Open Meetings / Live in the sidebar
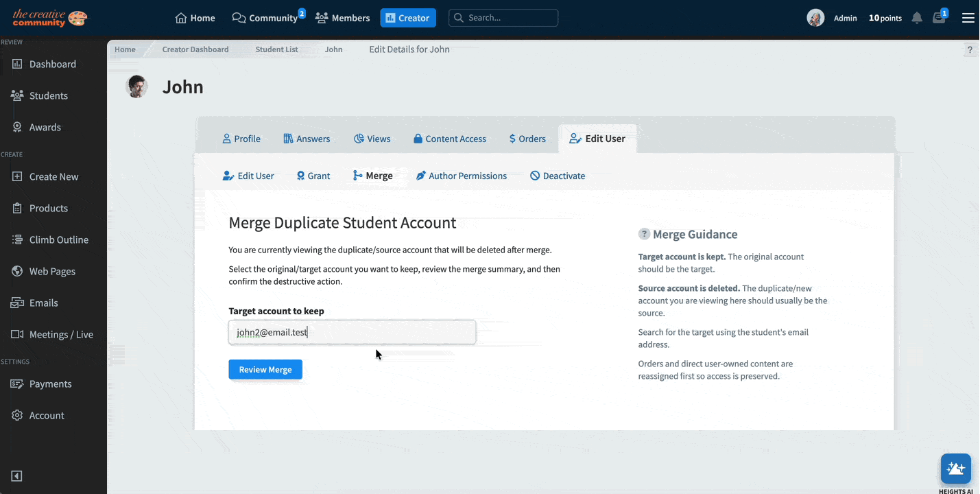This screenshot has width=980, height=494. click(53, 334)
